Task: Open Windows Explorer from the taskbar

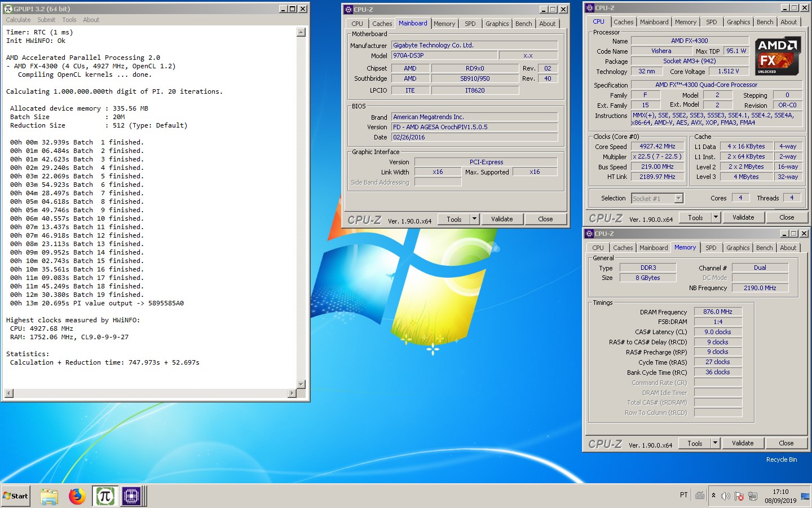Action: pos(49,496)
